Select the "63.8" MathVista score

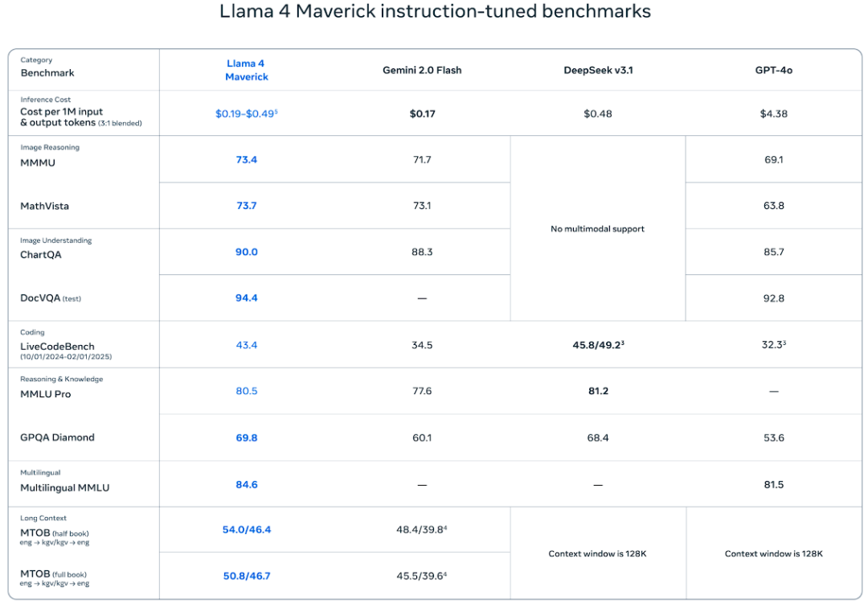(x=773, y=206)
